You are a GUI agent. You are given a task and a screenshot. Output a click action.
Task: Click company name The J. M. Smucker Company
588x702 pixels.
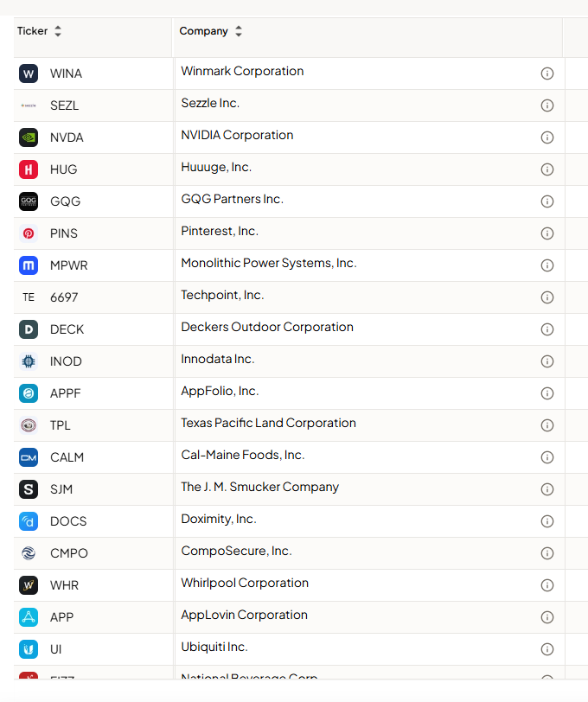pyautogui.click(x=259, y=487)
